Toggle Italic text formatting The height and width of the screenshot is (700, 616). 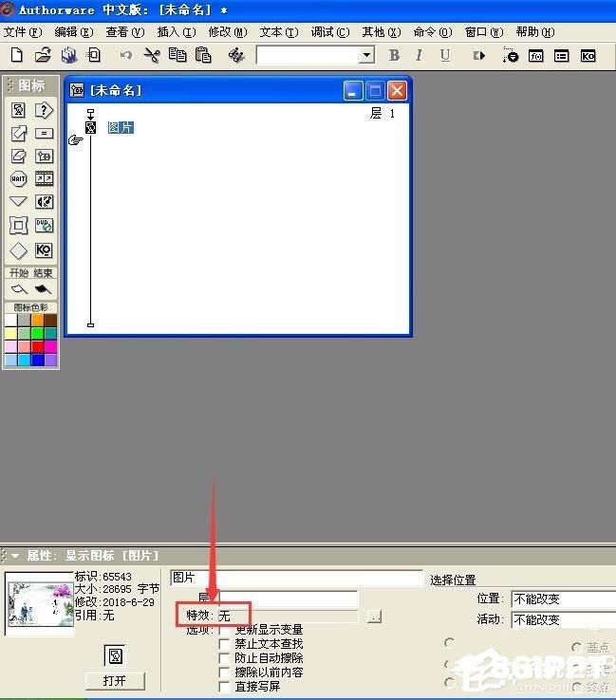(x=419, y=55)
